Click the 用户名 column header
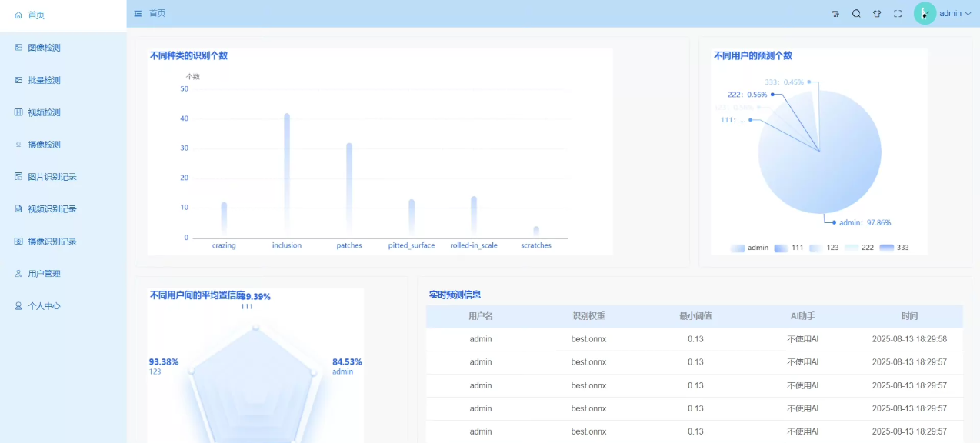Viewport: 980px width, 443px height. 481,316
